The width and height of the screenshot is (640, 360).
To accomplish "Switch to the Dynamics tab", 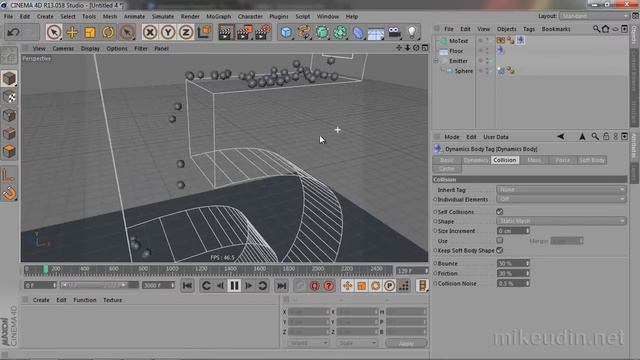I will pyautogui.click(x=476, y=160).
